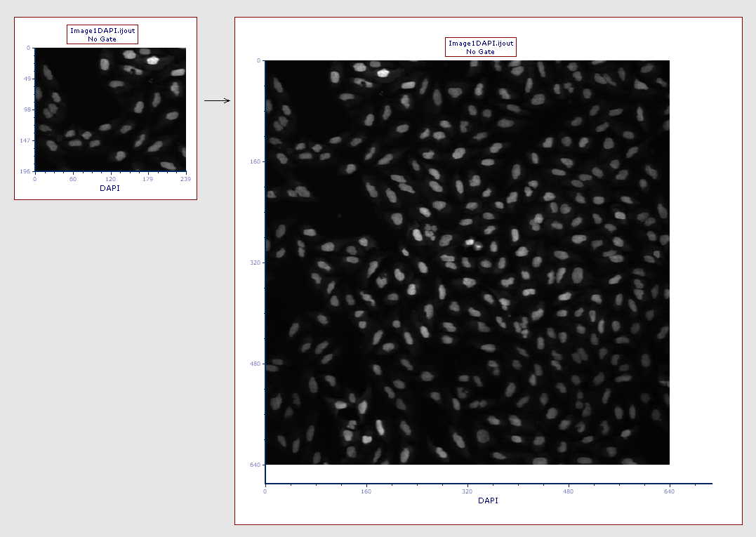
Task: Click the 640 tick on large plot y-axis
Action: tap(255, 465)
